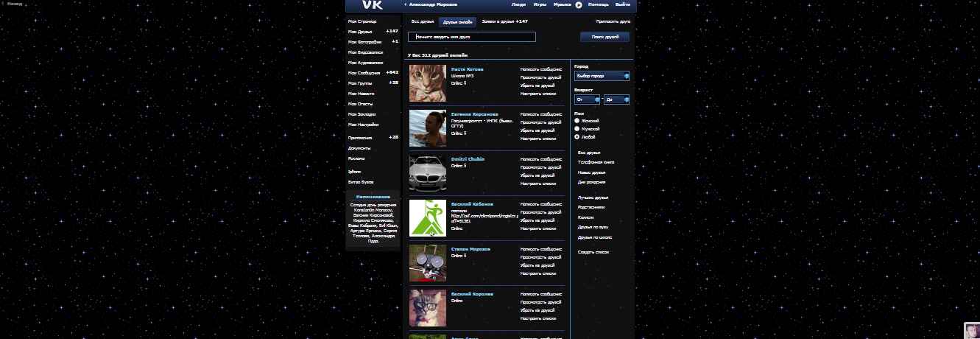Open the Помощь header menu item
The width and height of the screenshot is (980, 339).
(x=599, y=4)
